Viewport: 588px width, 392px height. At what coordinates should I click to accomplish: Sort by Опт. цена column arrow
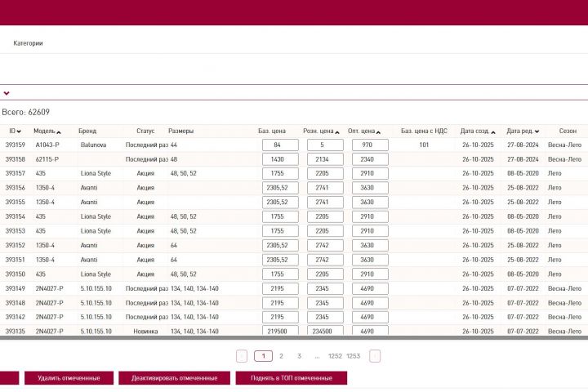pyautogui.click(x=378, y=132)
